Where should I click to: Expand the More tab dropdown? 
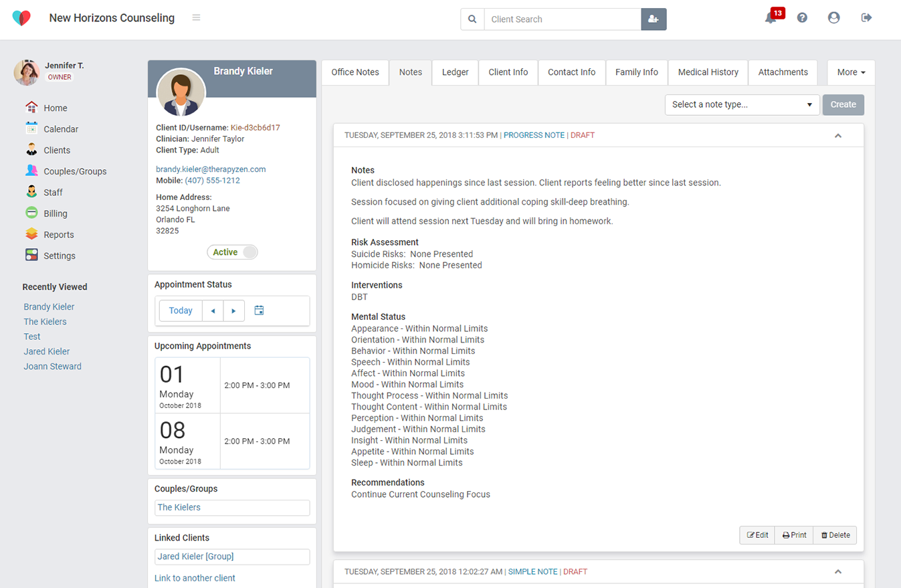[851, 72]
